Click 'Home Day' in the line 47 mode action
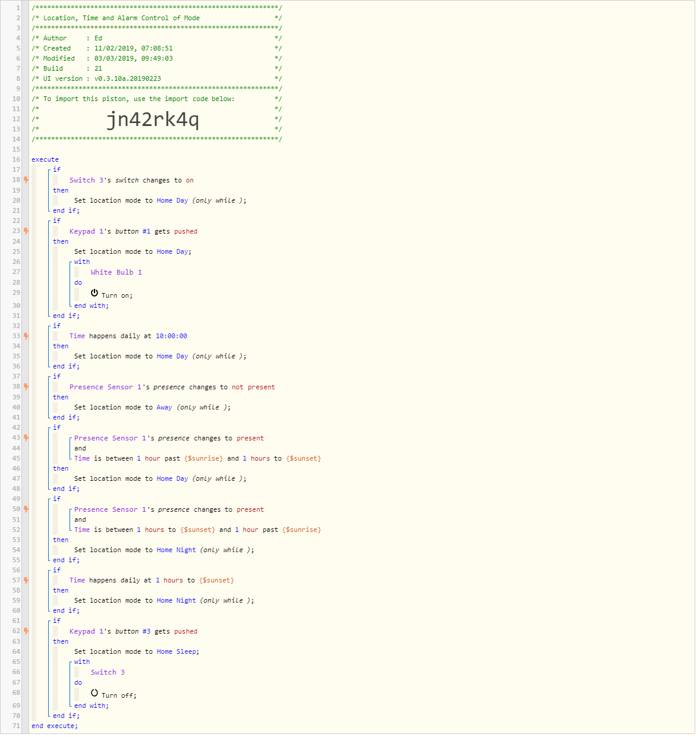700x737 pixels. tap(172, 478)
